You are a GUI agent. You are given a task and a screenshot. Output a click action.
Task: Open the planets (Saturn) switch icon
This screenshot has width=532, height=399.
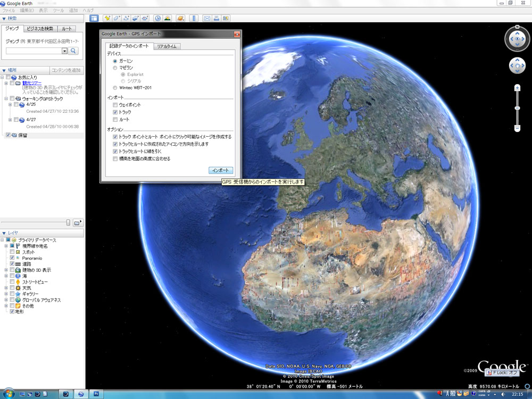point(180,18)
